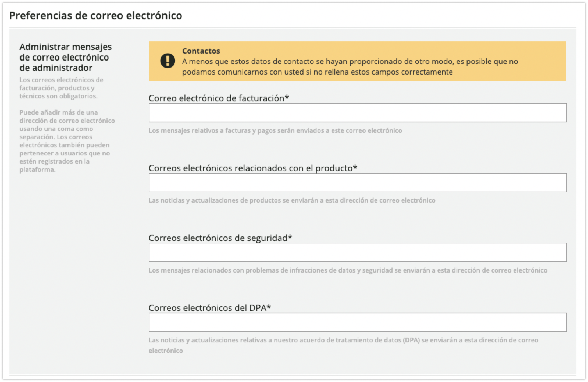Click the facturas y pagos helper text

[275, 131]
